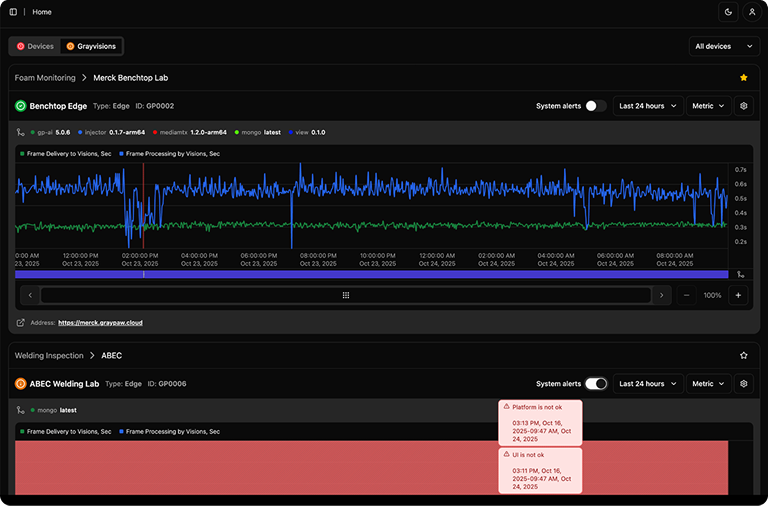The image size is (768, 506).
Task: Open Benchtop Edge settings gear
Action: pyautogui.click(x=743, y=105)
